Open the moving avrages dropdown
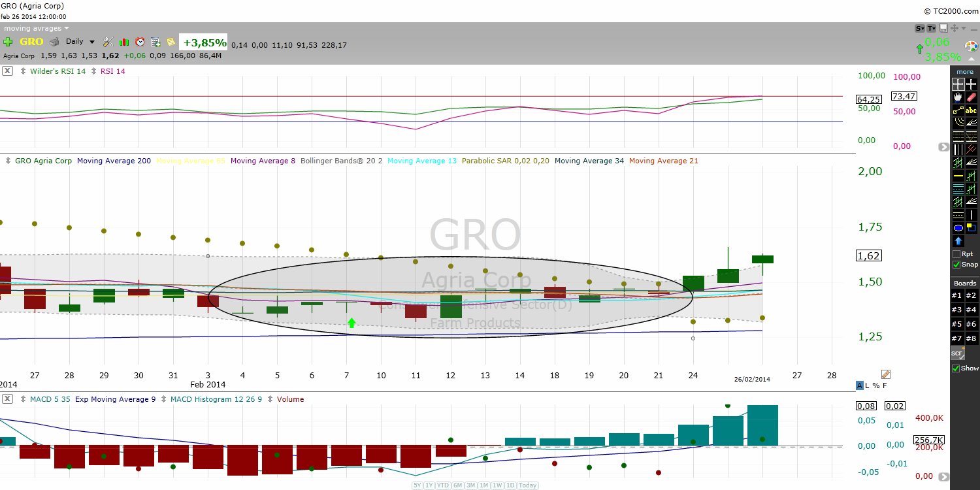The image size is (980, 490). coord(33,28)
